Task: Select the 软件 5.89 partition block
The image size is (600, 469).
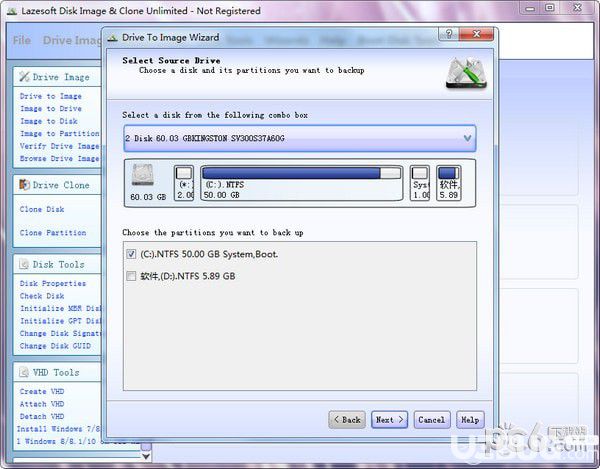Action: click(449, 183)
